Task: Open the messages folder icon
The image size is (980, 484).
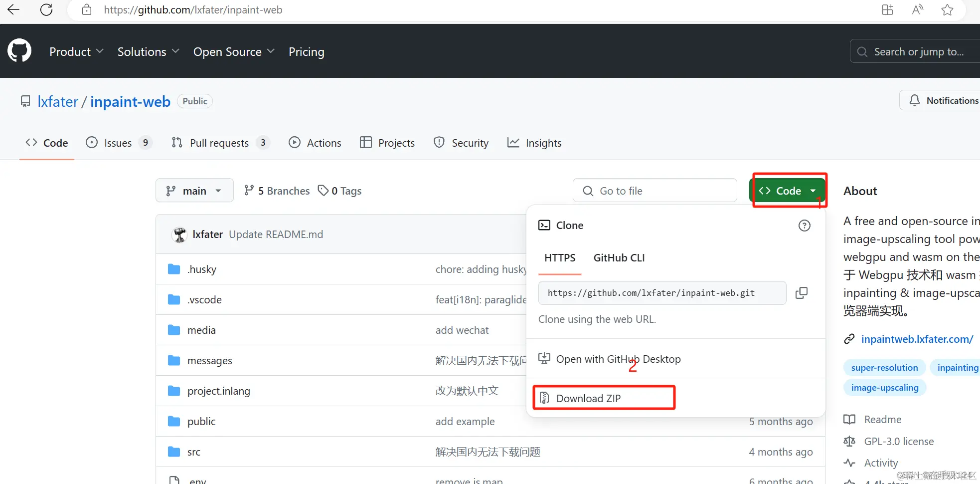Action: click(x=174, y=361)
